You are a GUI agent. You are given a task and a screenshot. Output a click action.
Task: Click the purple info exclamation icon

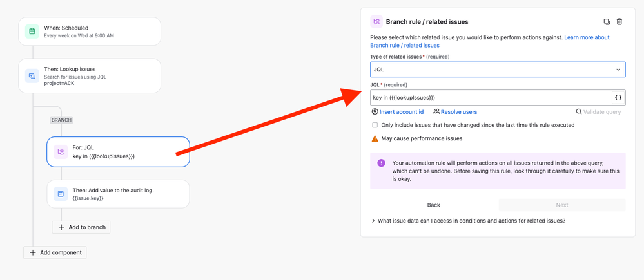click(x=381, y=163)
